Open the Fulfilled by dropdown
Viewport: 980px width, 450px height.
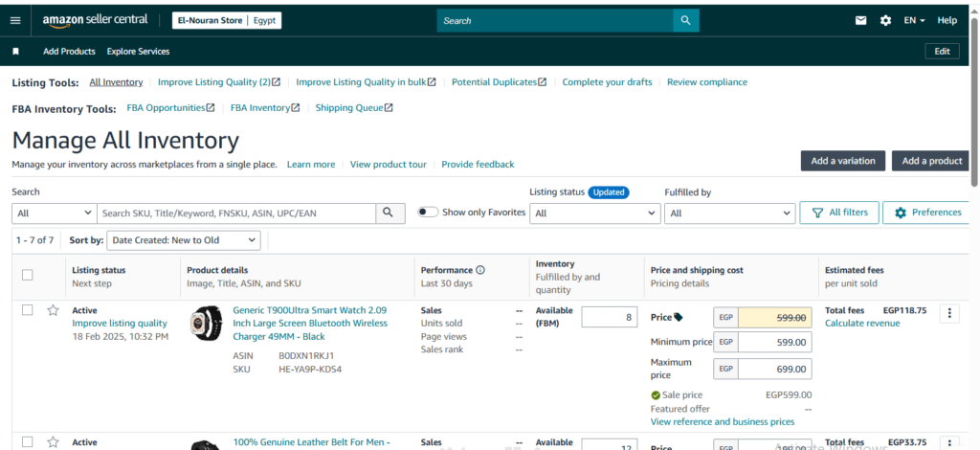(730, 214)
